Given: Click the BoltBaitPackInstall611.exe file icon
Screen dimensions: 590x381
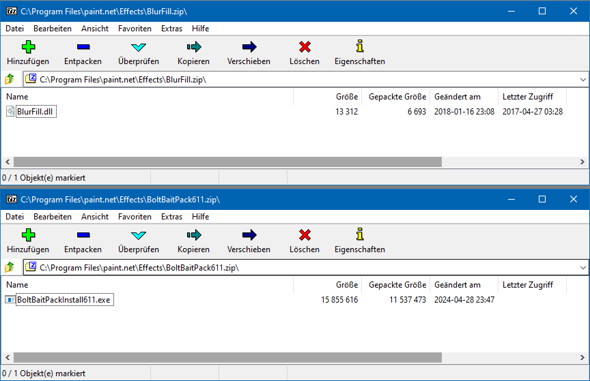Looking at the screenshot, I should tap(10, 299).
